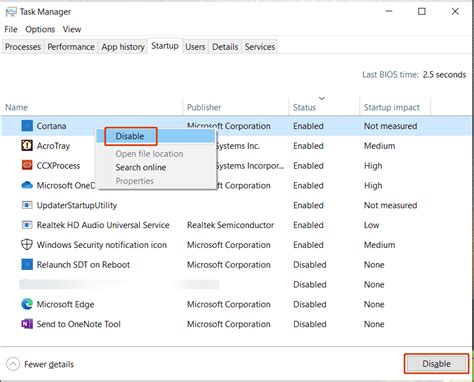
Task: Select the AcroTray row name
Action: pos(53,146)
